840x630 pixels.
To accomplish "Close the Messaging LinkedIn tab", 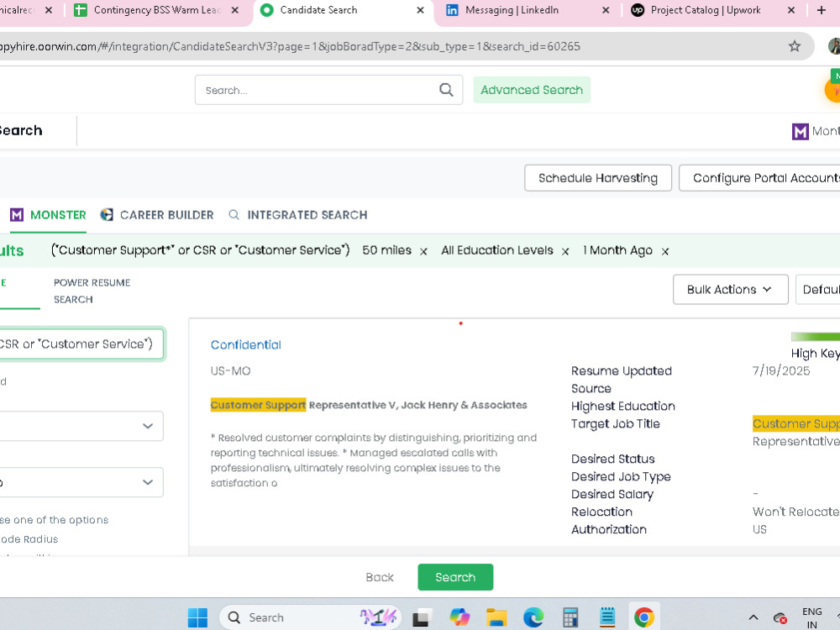I will [x=606, y=10].
